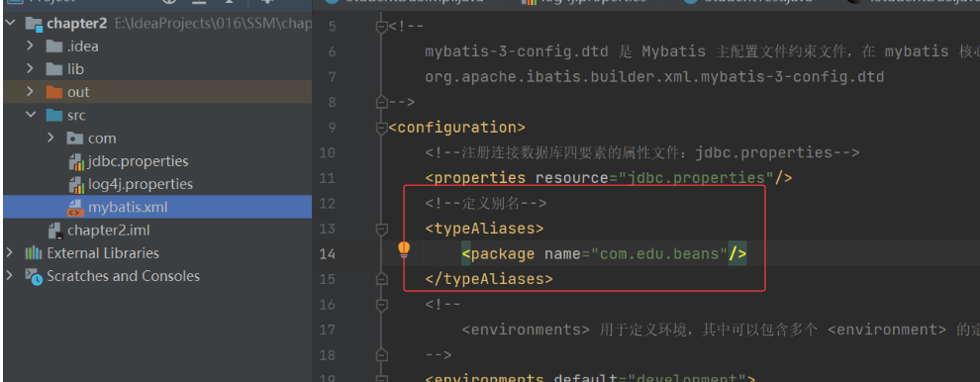Click the com package icon
This screenshot has width=980, height=382.
click(x=75, y=139)
